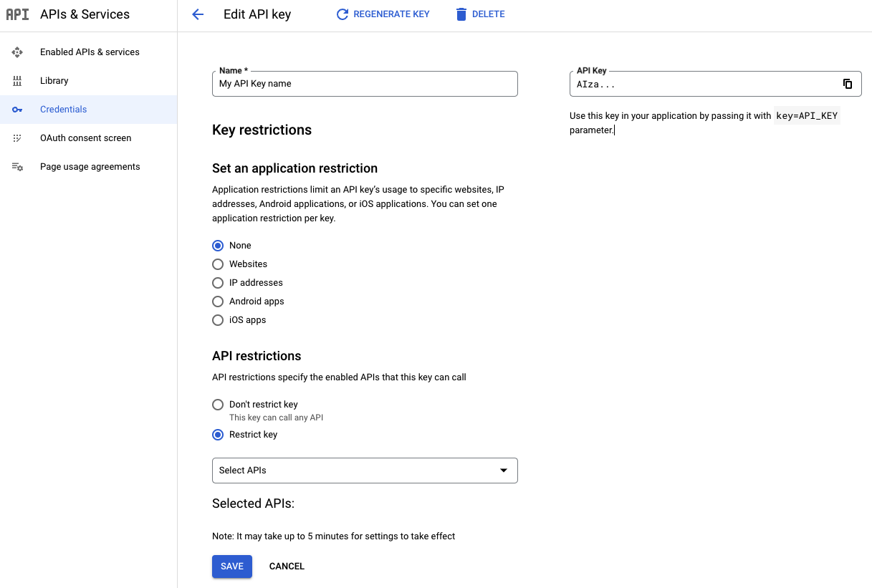Screen dimensions: 872x588
Task: Click CANCEL to discard changes
Action: [x=287, y=566]
